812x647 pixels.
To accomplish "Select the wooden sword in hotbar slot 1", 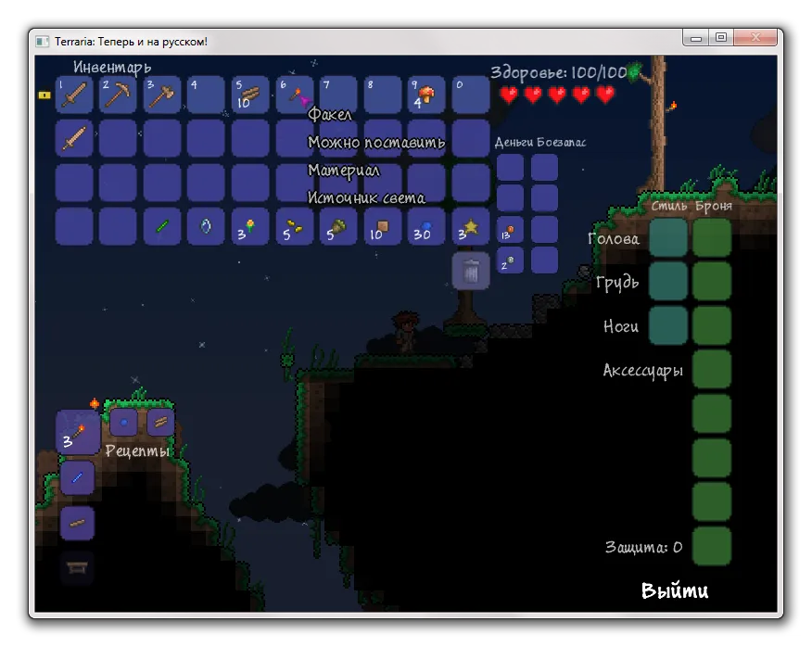I will tap(74, 95).
